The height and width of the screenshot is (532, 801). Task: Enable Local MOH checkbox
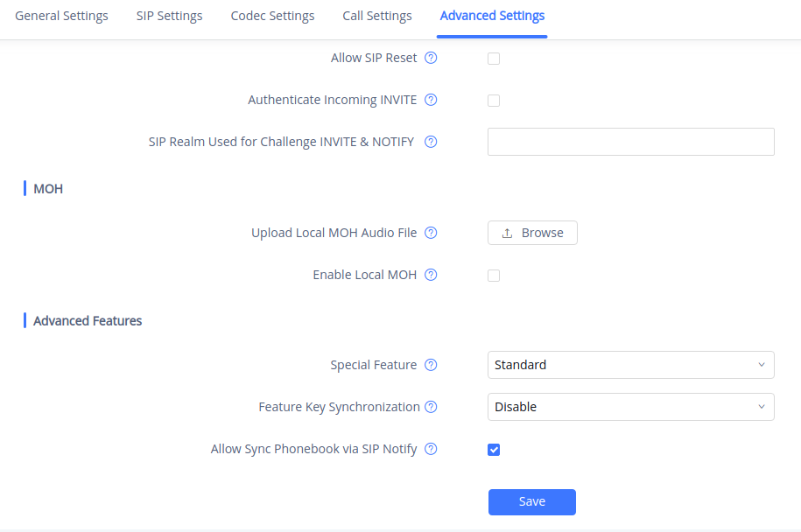[x=494, y=276]
